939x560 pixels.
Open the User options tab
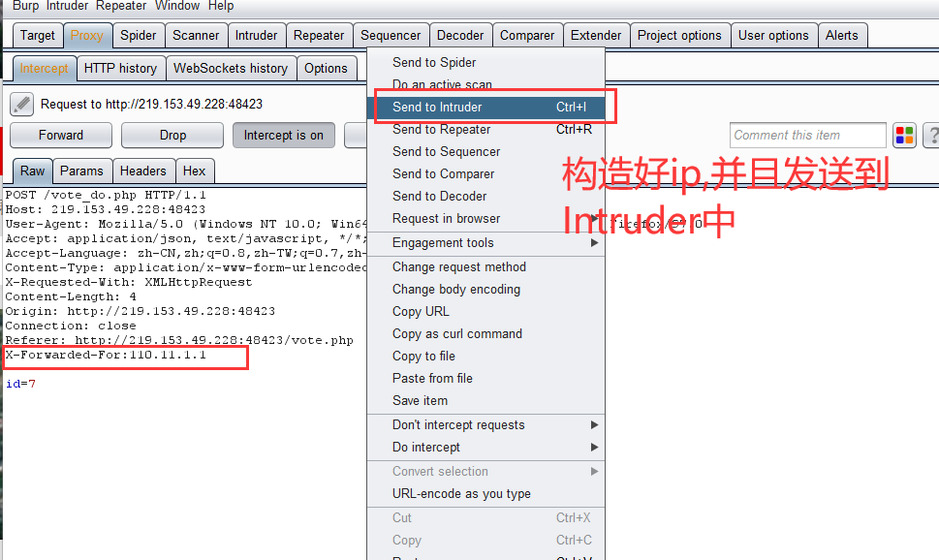coord(773,35)
